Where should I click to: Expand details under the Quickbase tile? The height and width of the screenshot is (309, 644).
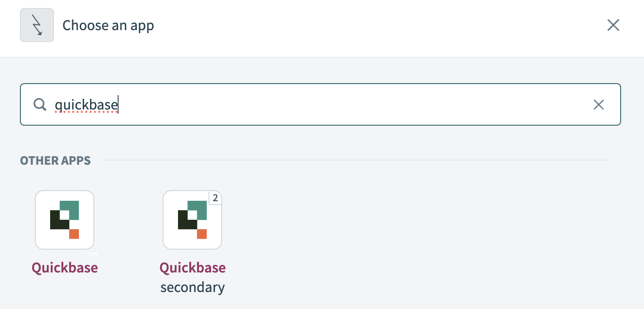pyautogui.click(x=94, y=254)
